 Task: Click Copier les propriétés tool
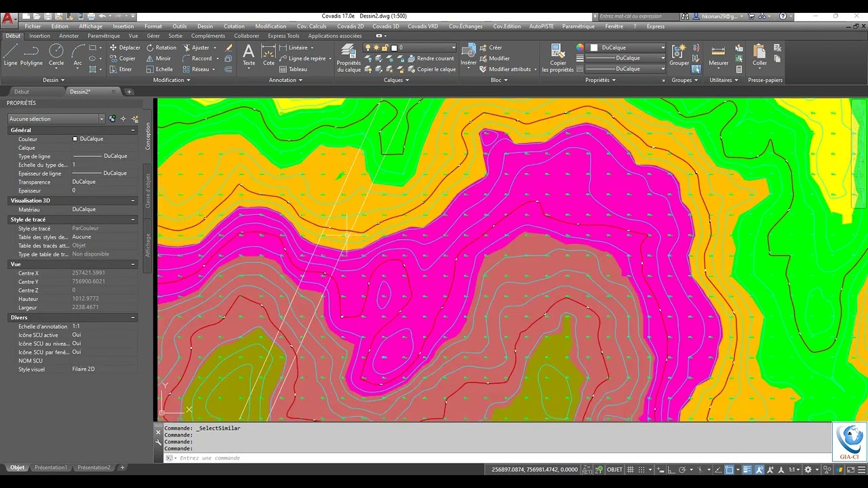pyautogui.click(x=558, y=58)
